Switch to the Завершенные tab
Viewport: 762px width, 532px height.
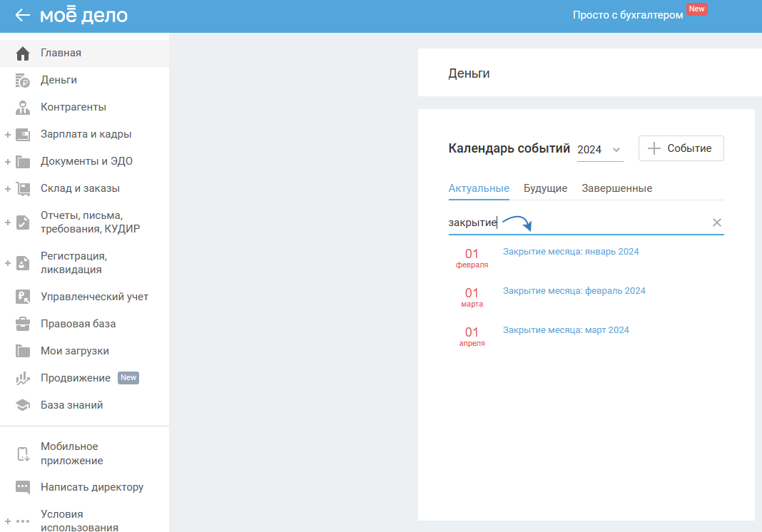616,188
